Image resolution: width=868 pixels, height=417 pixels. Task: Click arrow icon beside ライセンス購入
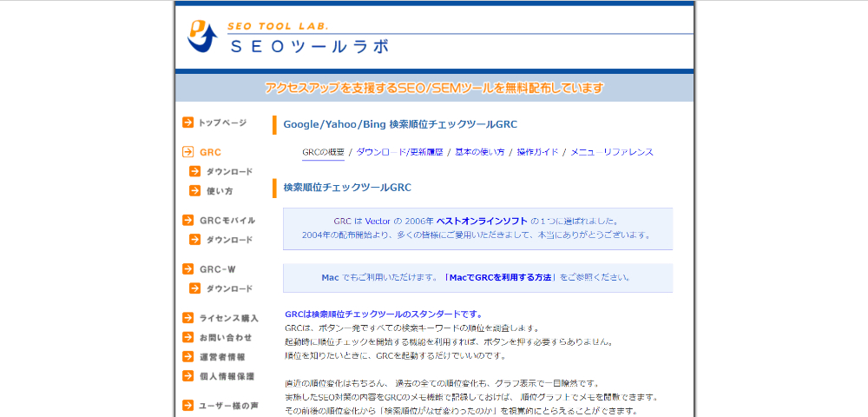(x=187, y=318)
